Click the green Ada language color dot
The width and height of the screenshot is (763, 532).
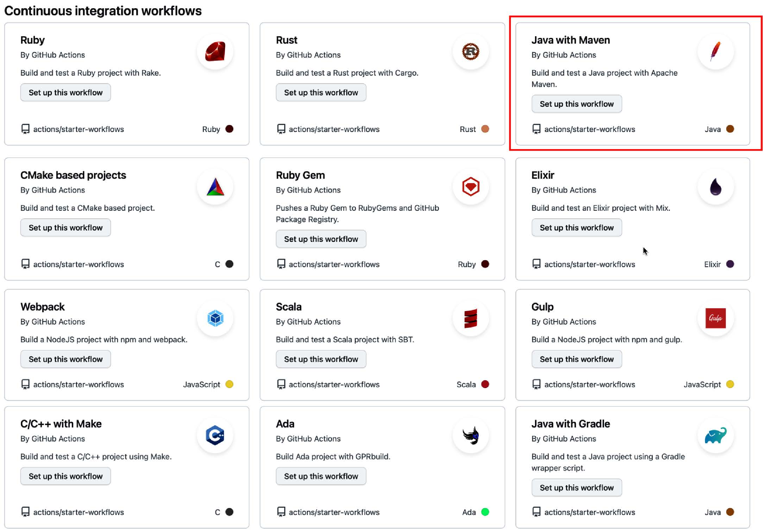[485, 512]
